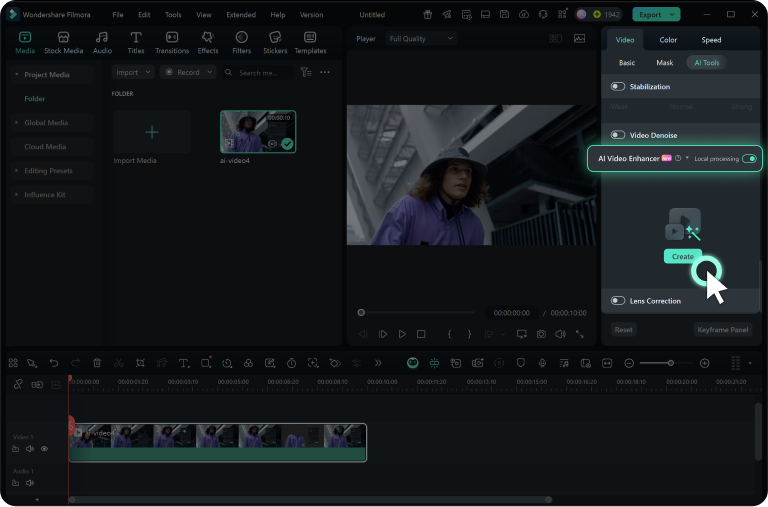Open the Keyframe Panel
Image resolution: width=768 pixels, height=507 pixels.
[722, 330]
